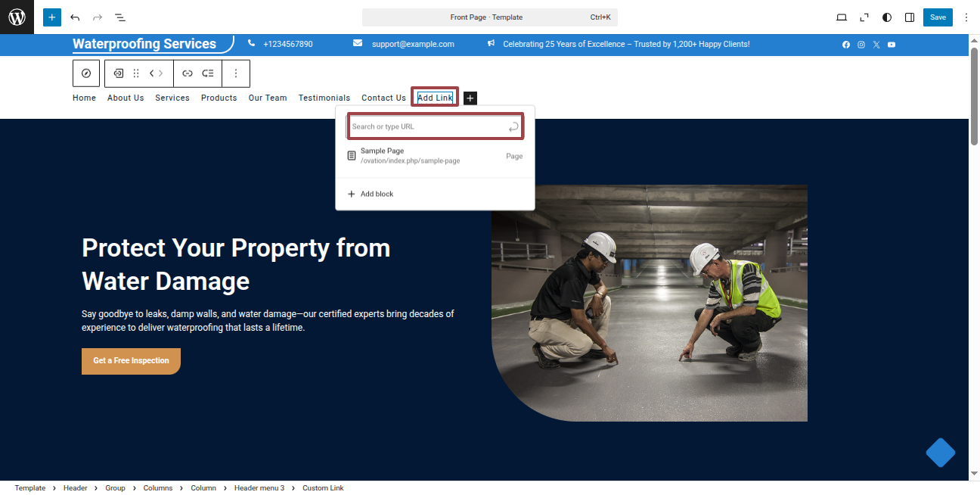The height and width of the screenshot is (495, 980).
Task: Click the YouTube icon in the top bar
Action: point(892,45)
